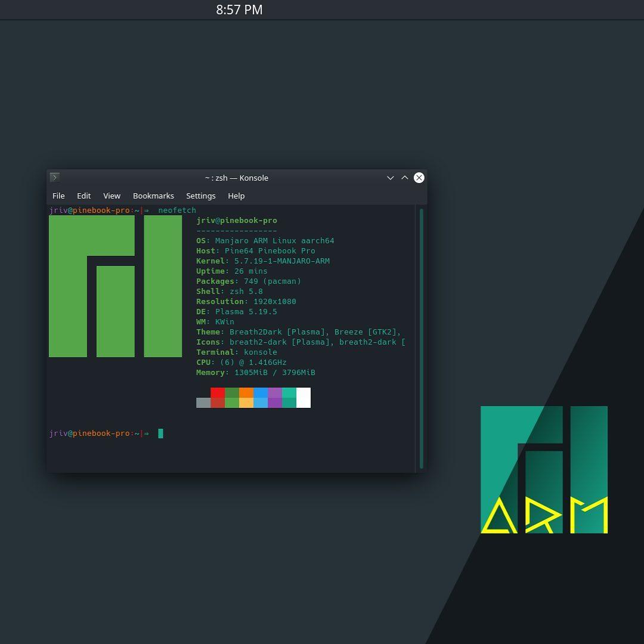Open the Bookmarks menu
Screen dimensions: 644x644
click(x=153, y=196)
